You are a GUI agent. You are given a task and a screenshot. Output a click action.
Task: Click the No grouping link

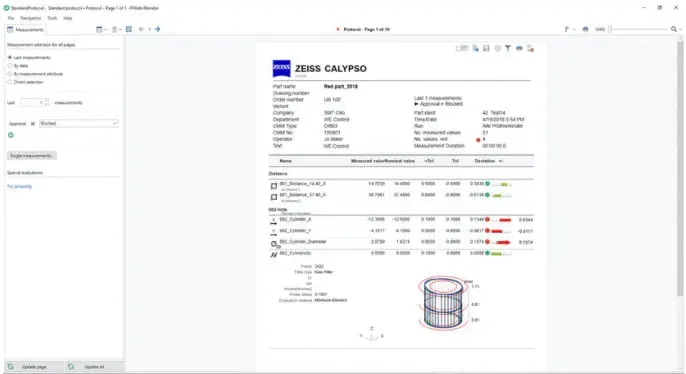[20, 186]
